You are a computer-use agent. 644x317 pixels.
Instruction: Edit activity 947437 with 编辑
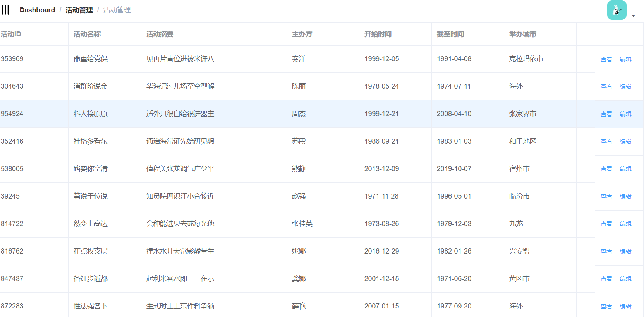click(626, 279)
